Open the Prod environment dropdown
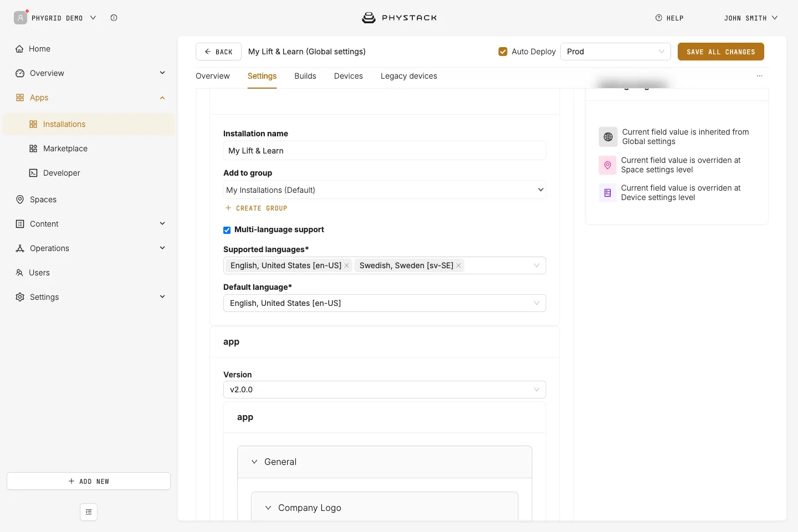Viewport: 798px width, 532px height. [x=616, y=52]
